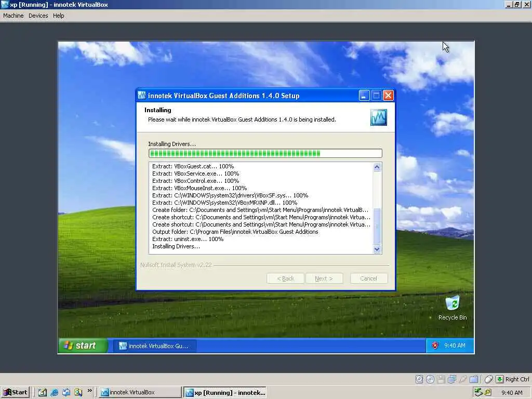
Task: Select the 'Extract: VBoxControl.exe... 100%' log line
Action: pos(195,181)
